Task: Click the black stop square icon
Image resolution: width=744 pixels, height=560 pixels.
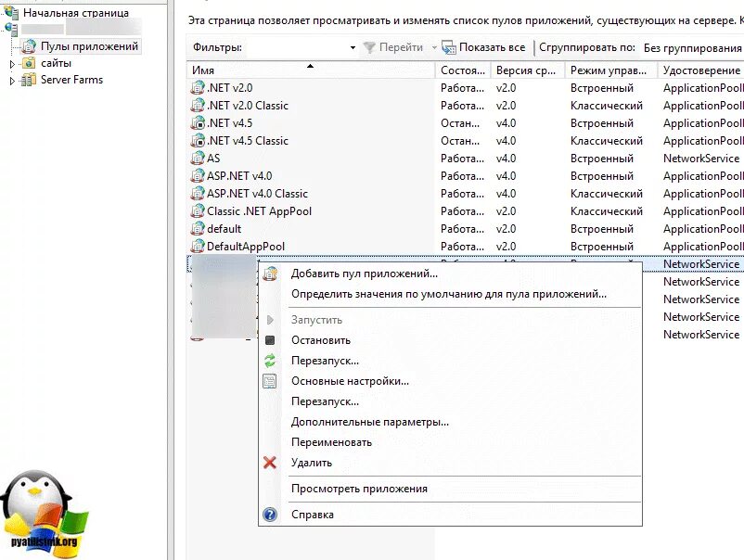Action: click(x=270, y=340)
